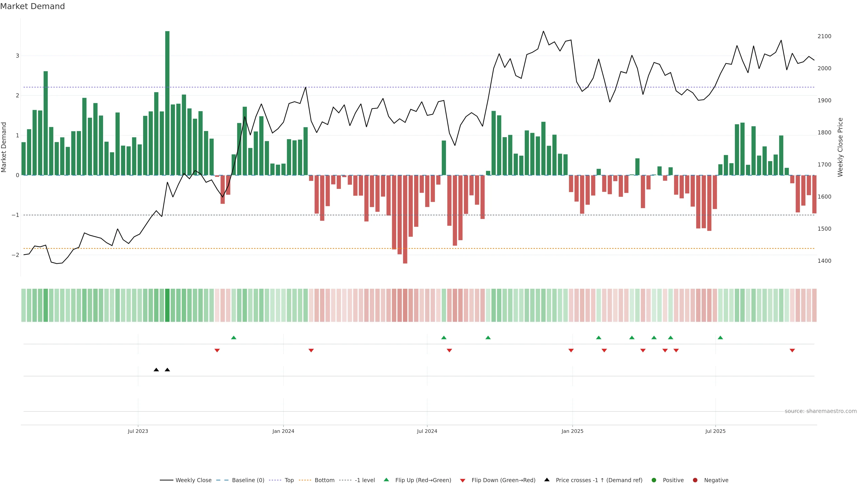
Task: Click the darkest green heatmap strip cell
Action: 167,305
